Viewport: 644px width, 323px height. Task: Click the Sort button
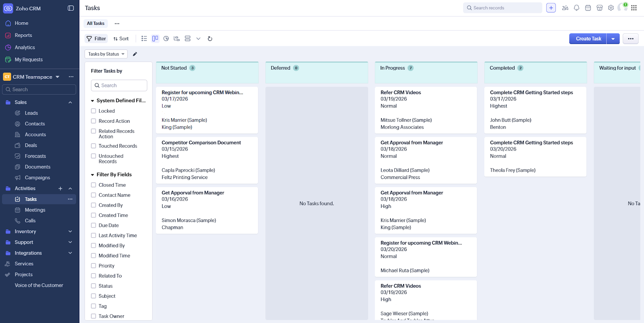point(121,39)
